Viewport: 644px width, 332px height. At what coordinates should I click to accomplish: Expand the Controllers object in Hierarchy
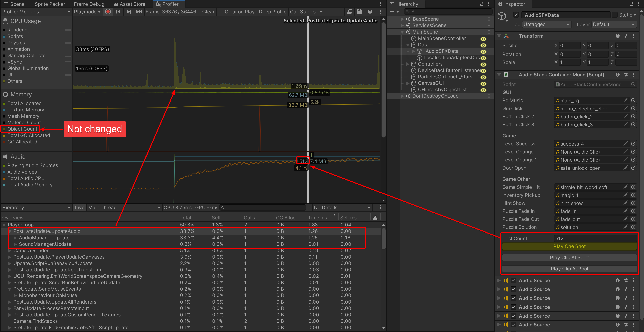pyautogui.click(x=408, y=64)
